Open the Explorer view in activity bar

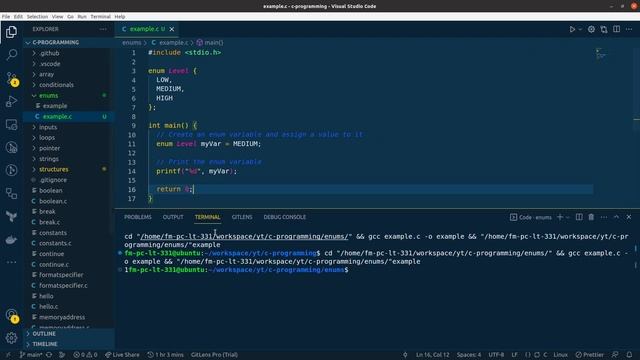(11, 32)
